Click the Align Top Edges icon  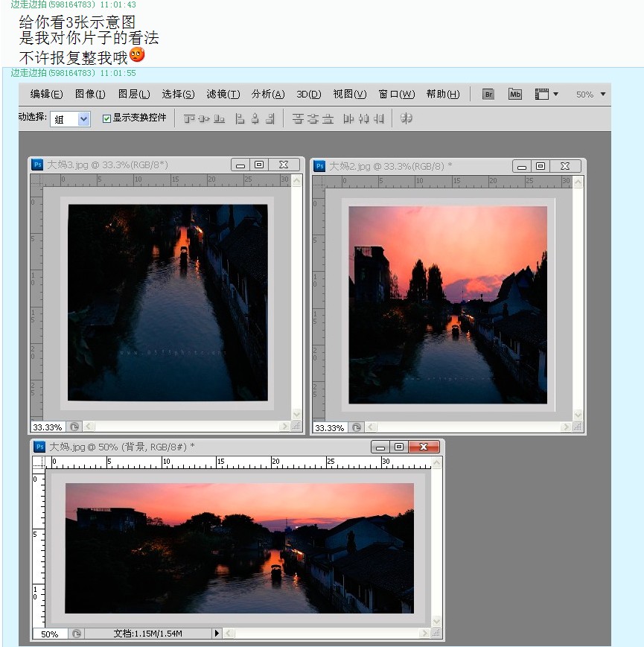pos(189,118)
